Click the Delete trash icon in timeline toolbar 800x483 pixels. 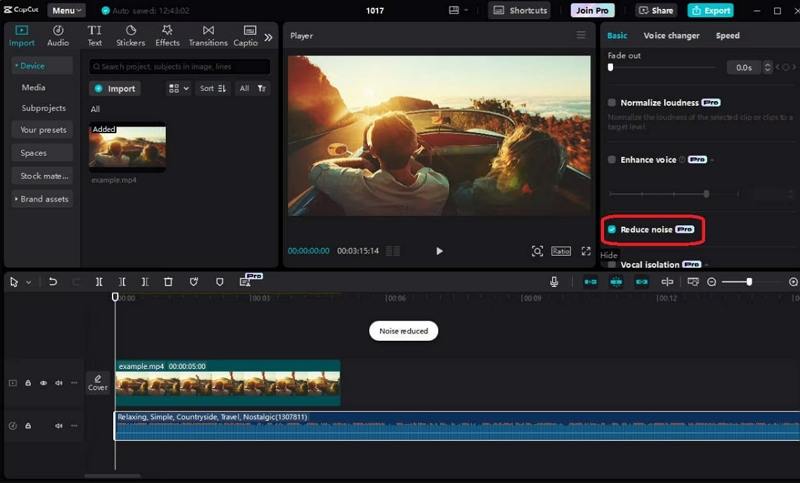point(167,282)
